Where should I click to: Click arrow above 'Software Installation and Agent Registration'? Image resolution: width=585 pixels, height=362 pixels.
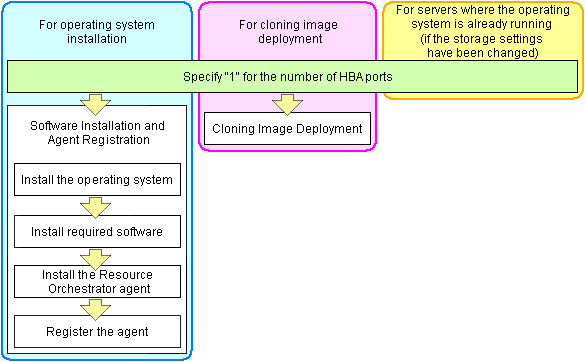point(96,105)
